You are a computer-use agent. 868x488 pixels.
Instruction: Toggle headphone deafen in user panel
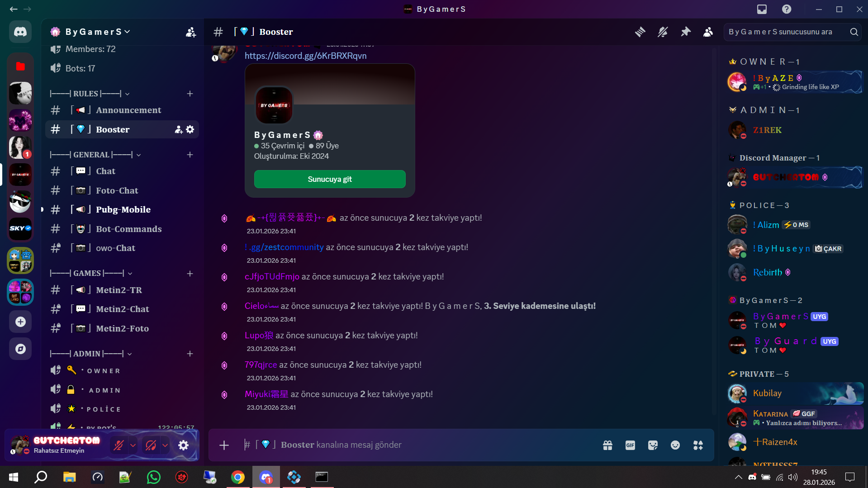(x=151, y=445)
